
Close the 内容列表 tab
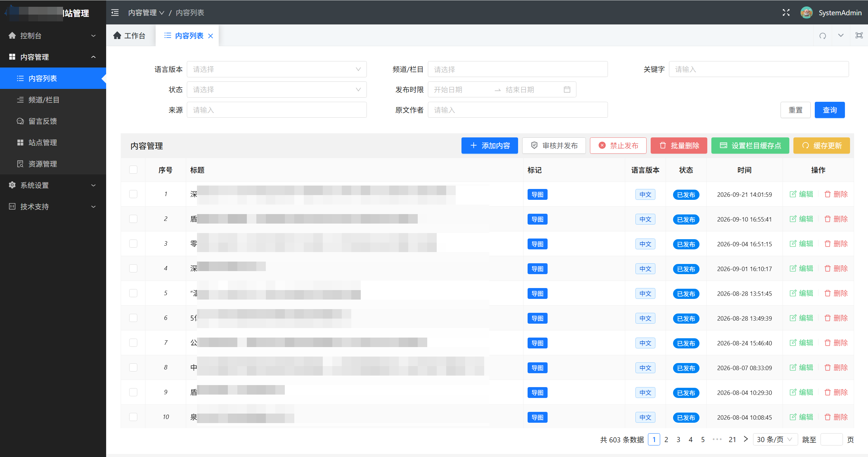click(211, 36)
